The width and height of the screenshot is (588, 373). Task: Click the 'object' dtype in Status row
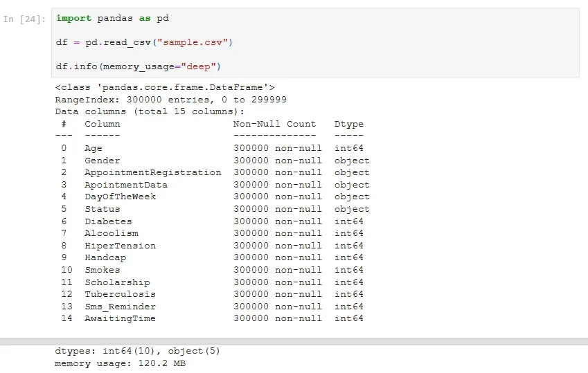click(x=352, y=209)
